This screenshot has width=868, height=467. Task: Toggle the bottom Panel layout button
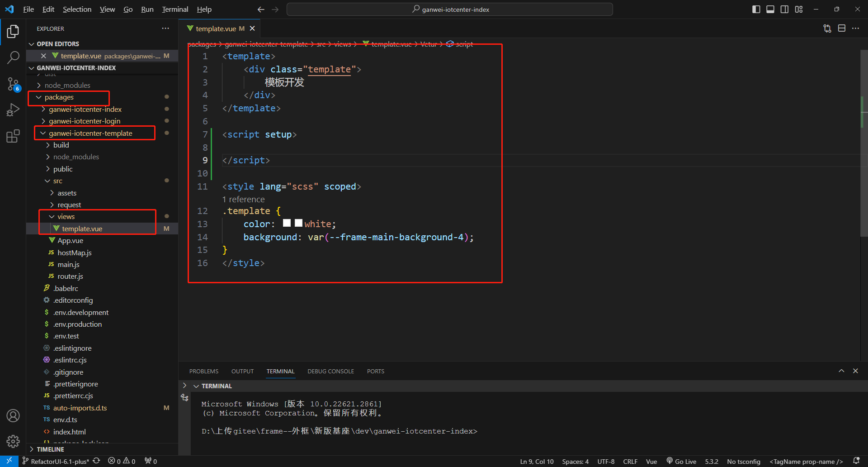[x=770, y=10]
